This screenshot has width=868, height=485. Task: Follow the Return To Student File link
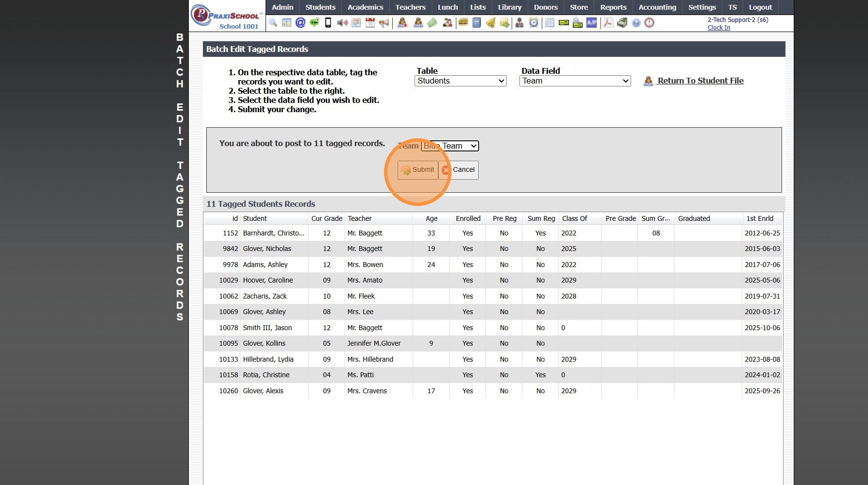(700, 81)
